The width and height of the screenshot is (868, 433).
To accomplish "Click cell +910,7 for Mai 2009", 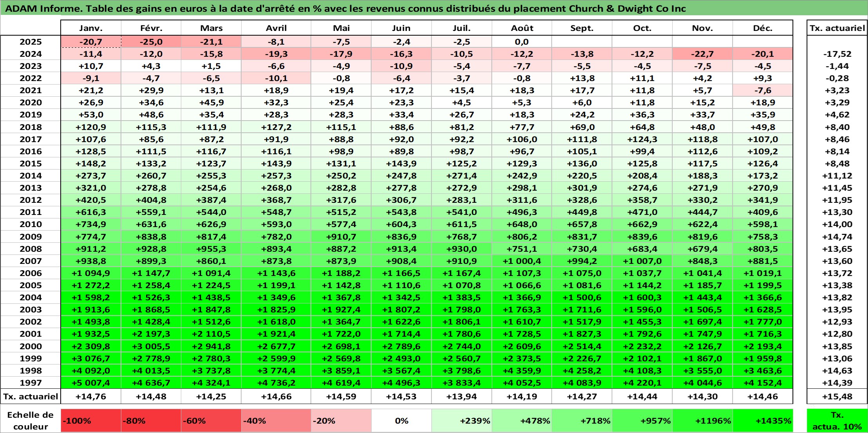I will [x=341, y=236].
